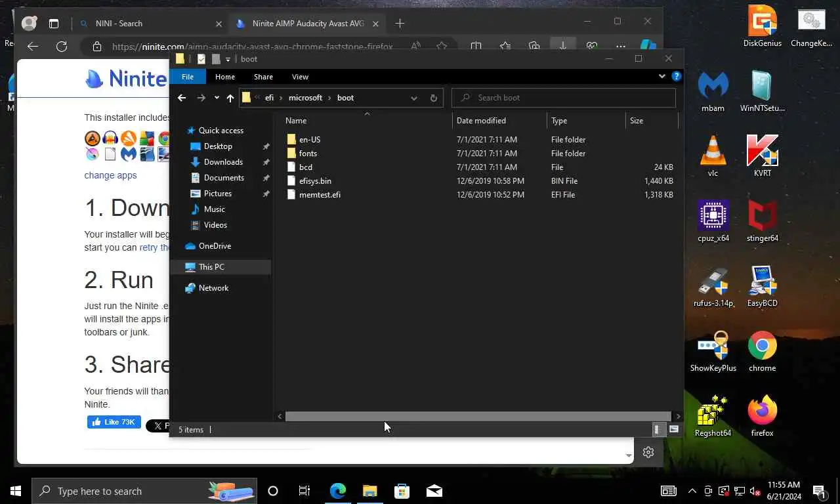Open the File tab in Explorer
Viewport: 840px width, 504px height.
(188, 77)
